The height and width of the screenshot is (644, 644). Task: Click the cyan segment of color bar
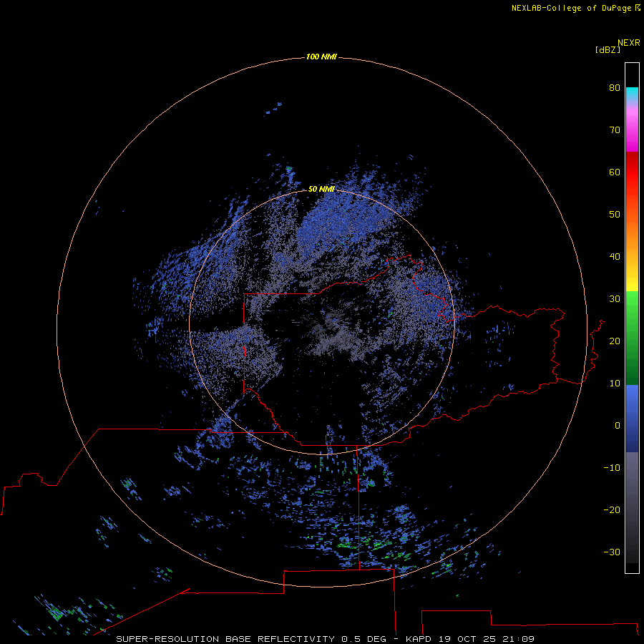coord(632,93)
